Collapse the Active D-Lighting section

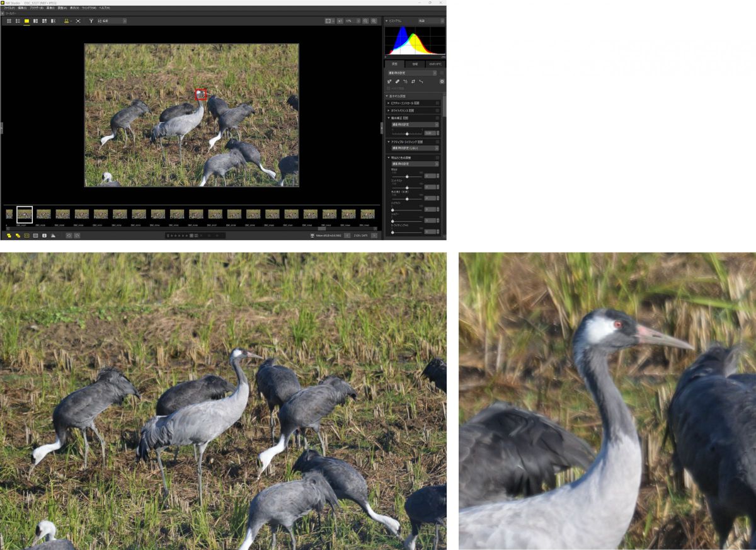(x=388, y=142)
